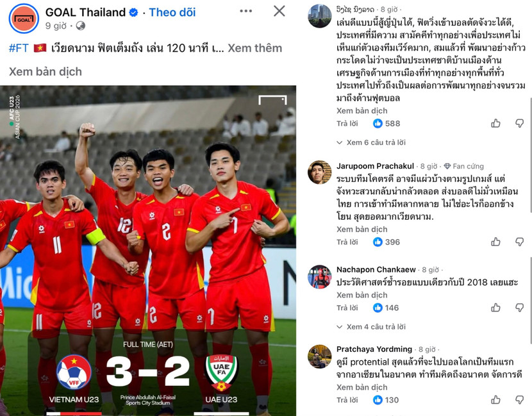Thumbs down Pratchaya Yordming's comment
This screenshot has width=532, height=416.
click(x=519, y=400)
